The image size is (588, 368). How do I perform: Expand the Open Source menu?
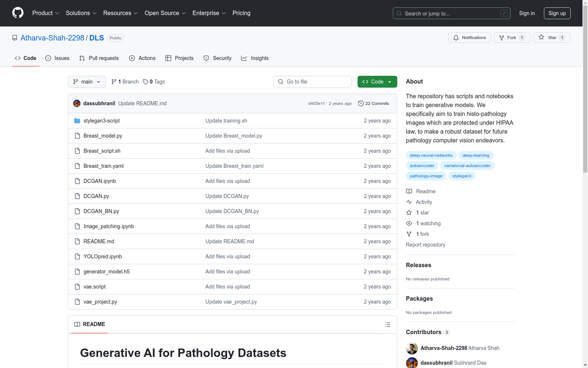[165, 13]
